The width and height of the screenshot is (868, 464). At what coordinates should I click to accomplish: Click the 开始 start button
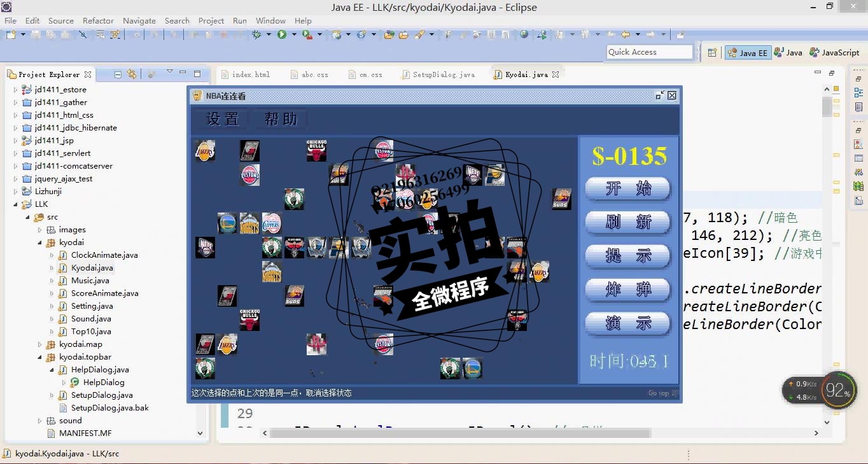(x=628, y=188)
